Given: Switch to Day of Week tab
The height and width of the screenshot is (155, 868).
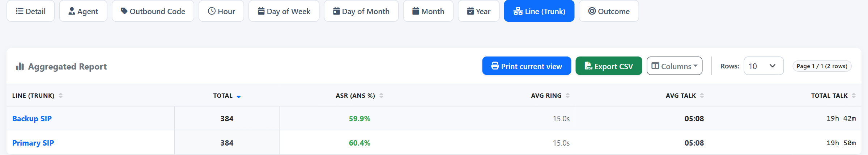Looking at the screenshot, I should pyautogui.click(x=284, y=11).
